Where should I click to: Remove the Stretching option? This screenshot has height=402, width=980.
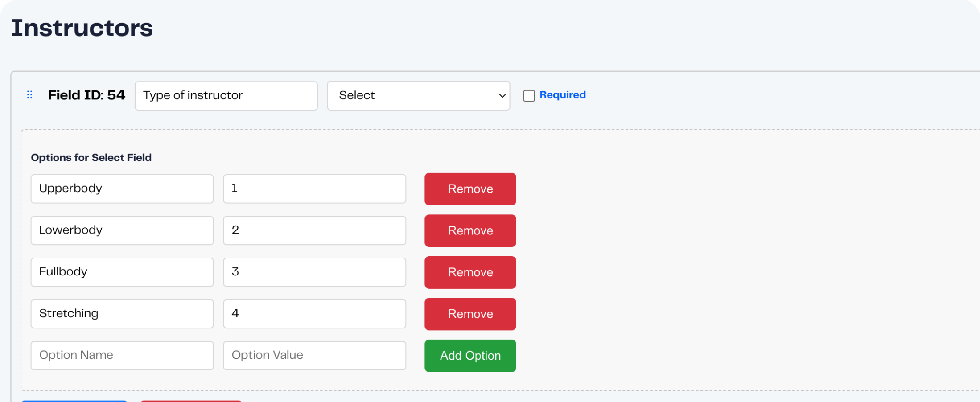[470, 314]
